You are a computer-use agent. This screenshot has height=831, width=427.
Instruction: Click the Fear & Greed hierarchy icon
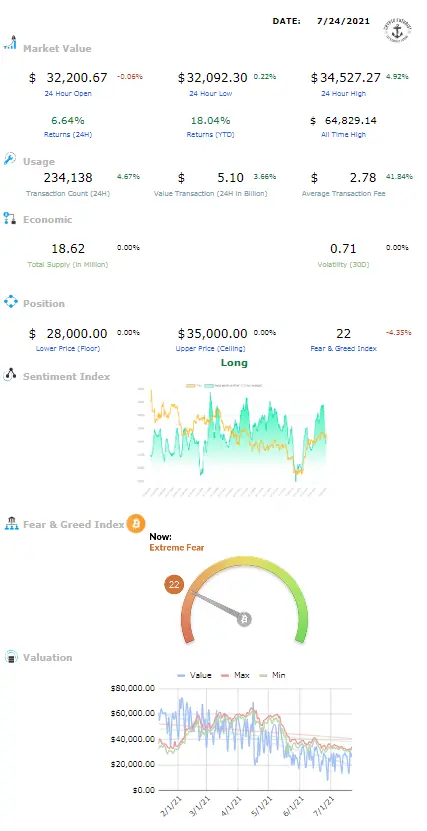(x=11, y=524)
